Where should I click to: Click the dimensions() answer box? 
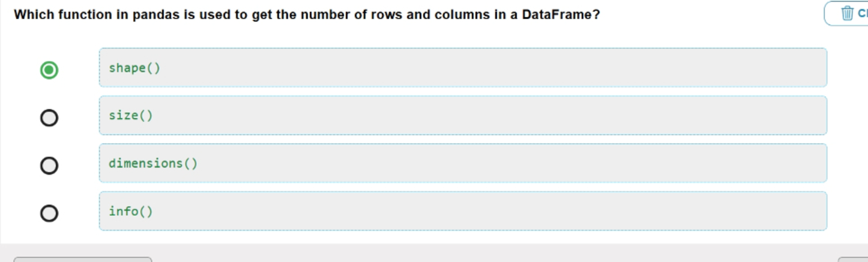tap(463, 163)
